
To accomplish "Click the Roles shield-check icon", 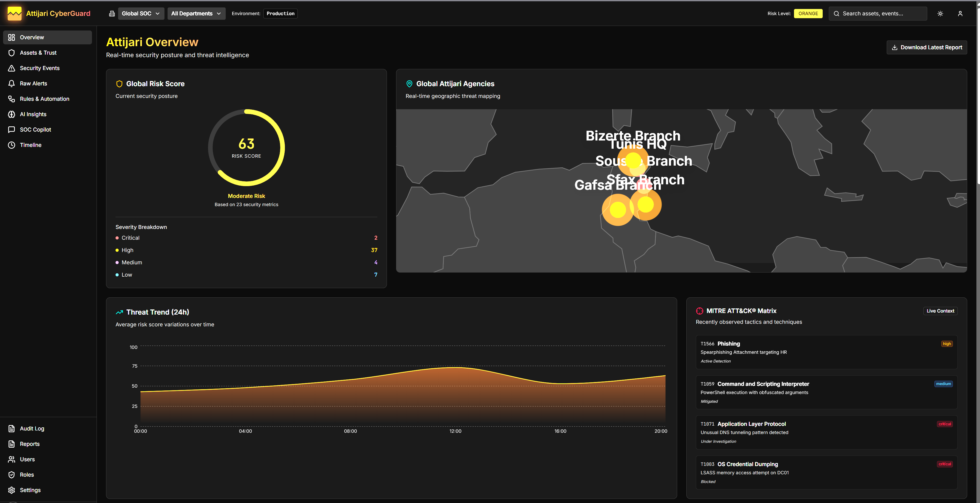I will (12, 475).
